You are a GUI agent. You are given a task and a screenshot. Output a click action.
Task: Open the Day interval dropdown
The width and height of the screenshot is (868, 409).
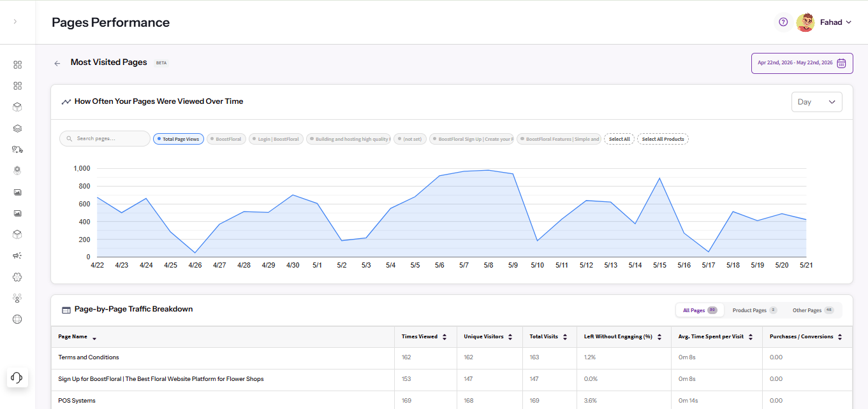click(x=816, y=102)
